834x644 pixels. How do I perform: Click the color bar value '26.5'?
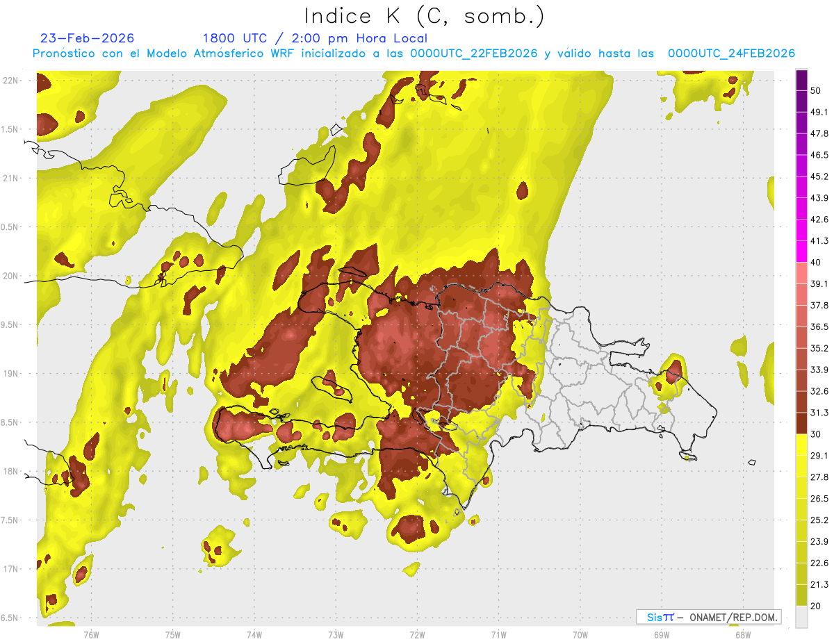coord(819,499)
